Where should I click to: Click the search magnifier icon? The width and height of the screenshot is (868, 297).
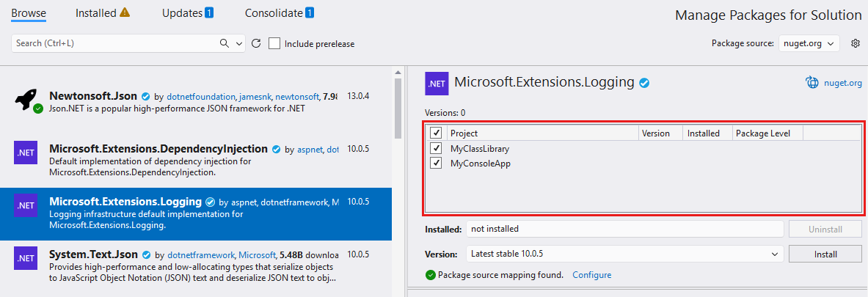point(225,43)
